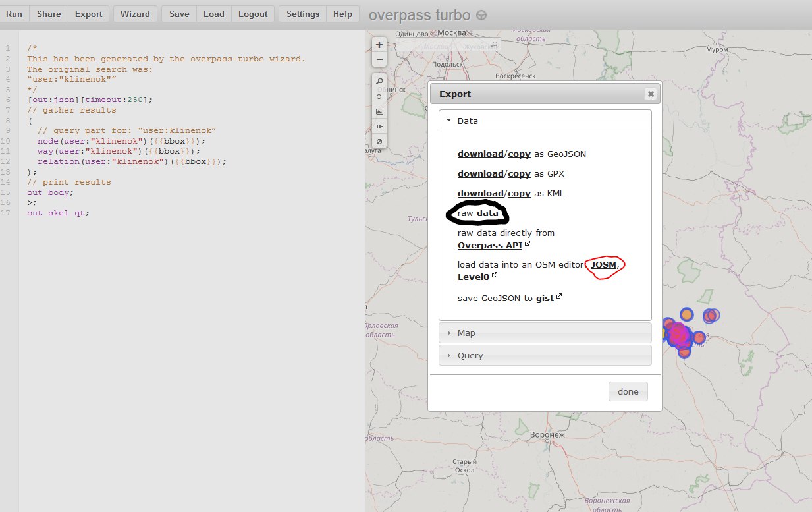Click the done button
The image size is (812, 512).
click(x=628, y=391)
